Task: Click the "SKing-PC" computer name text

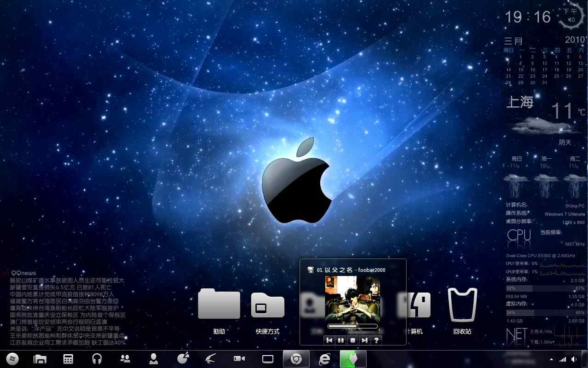Action: point(575,206)
